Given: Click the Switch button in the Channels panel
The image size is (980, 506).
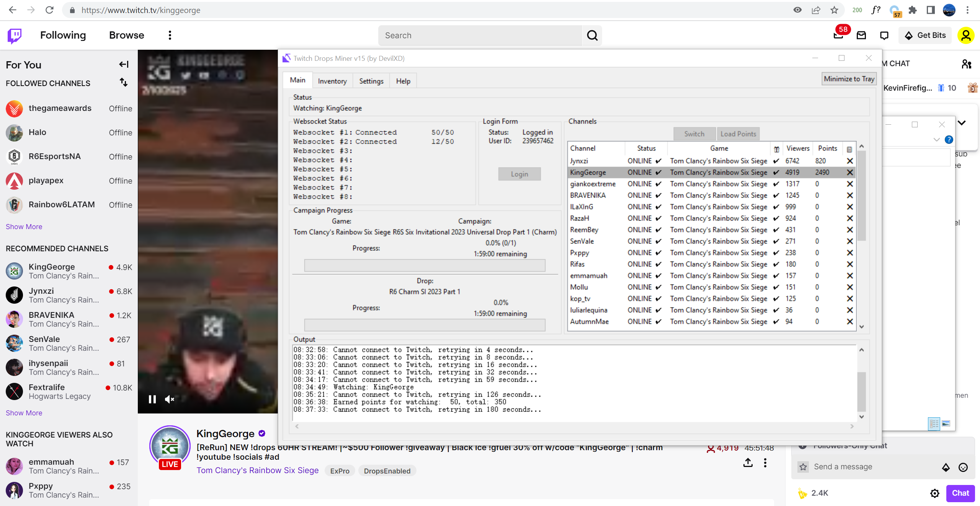Looking at the screenshot, I should coord(694,133).
